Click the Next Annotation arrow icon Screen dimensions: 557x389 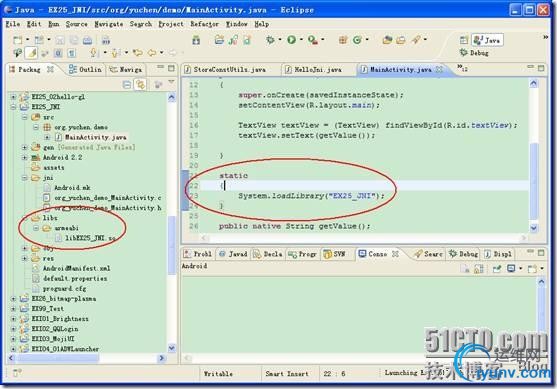[93, 53]
